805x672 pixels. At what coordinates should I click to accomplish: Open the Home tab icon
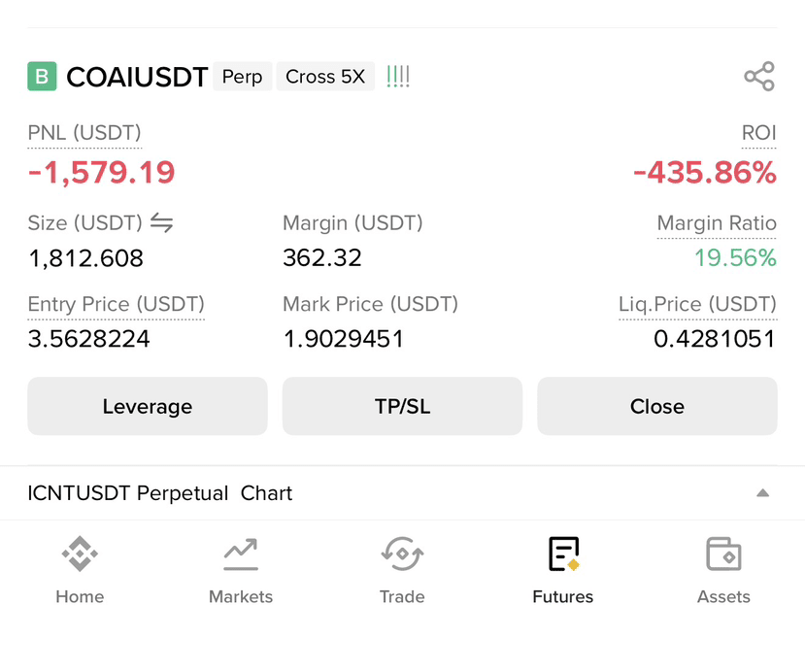click(80, 554)
